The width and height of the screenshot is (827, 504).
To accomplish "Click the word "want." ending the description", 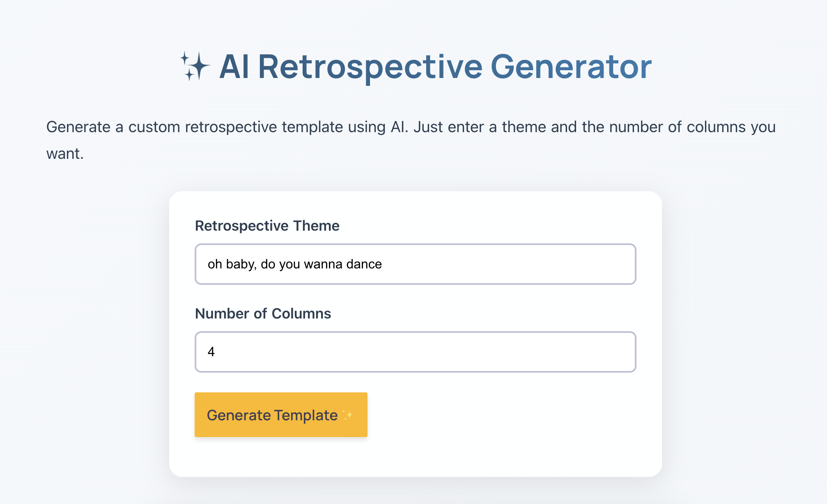I will coord(65,153).
